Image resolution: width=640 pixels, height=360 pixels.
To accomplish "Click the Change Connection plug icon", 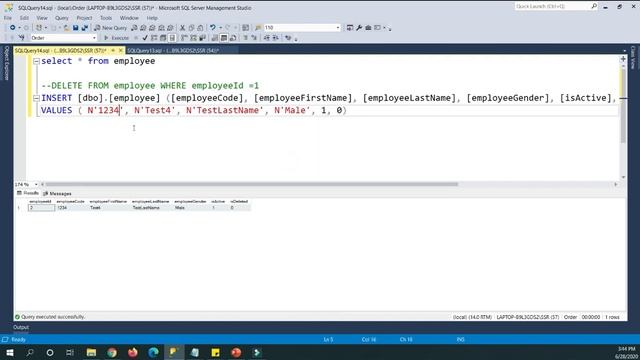I will point(22,38).
